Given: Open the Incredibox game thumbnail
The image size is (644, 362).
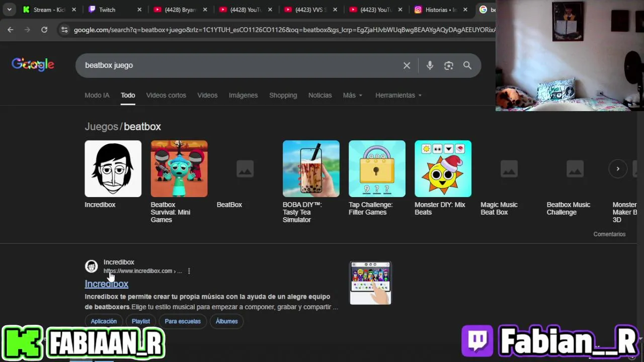Looking at the screenshot, I should click(x=113, y=168).
